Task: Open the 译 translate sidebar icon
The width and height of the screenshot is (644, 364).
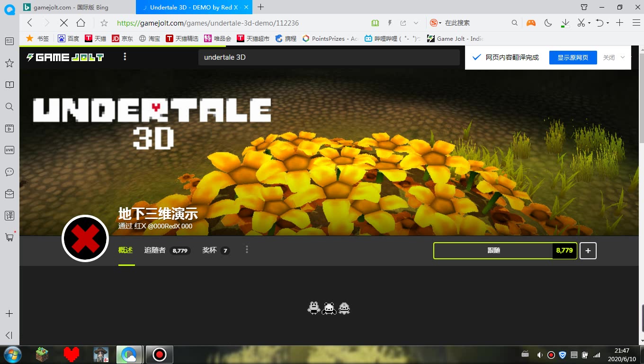Action: 9,215
